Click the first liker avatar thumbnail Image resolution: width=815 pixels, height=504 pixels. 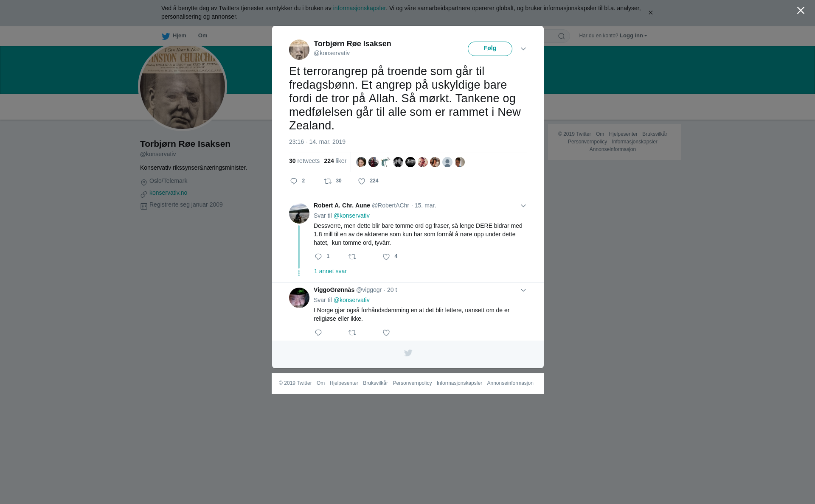pos(361,162)
